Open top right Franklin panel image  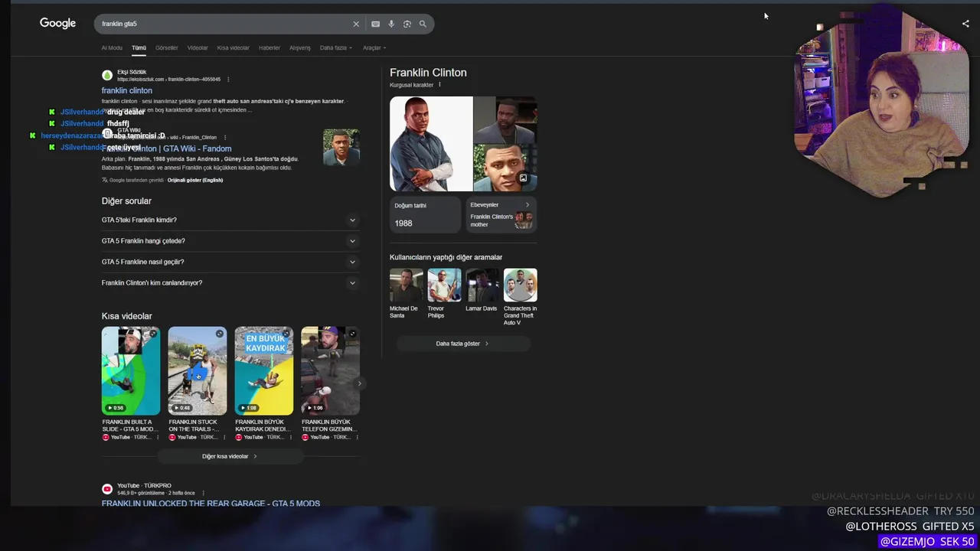coord(505,119)
